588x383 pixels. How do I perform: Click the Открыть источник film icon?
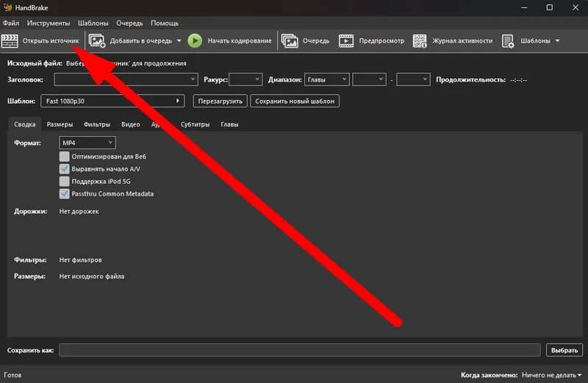coord(10,41)
